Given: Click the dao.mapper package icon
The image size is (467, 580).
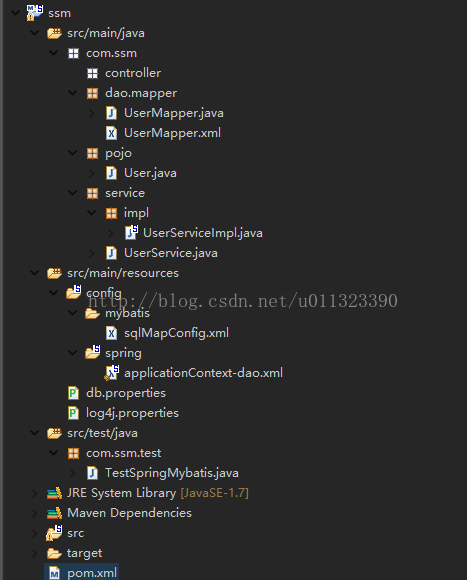Looking at the screenshot, I should [92, 93].
